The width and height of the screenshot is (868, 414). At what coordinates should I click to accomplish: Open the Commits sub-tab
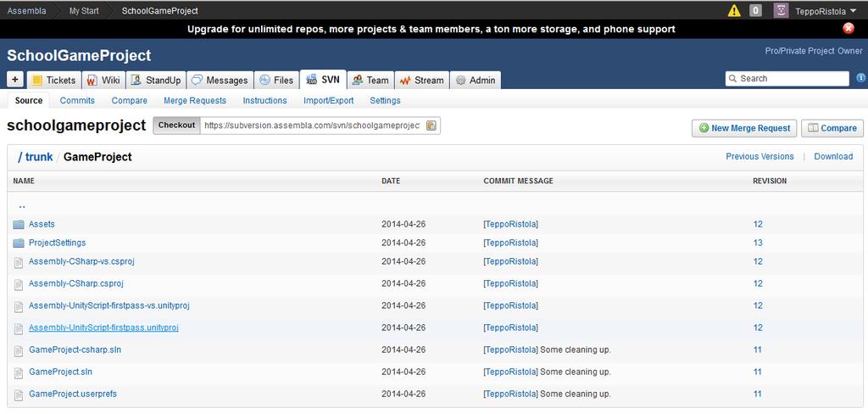click(x=77, y=100)
